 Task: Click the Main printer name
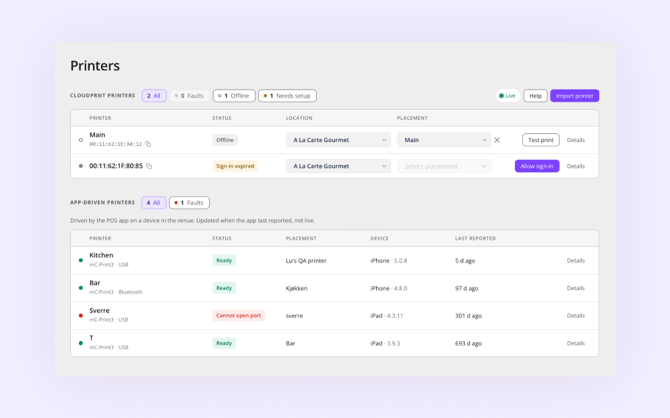point(97,135)
